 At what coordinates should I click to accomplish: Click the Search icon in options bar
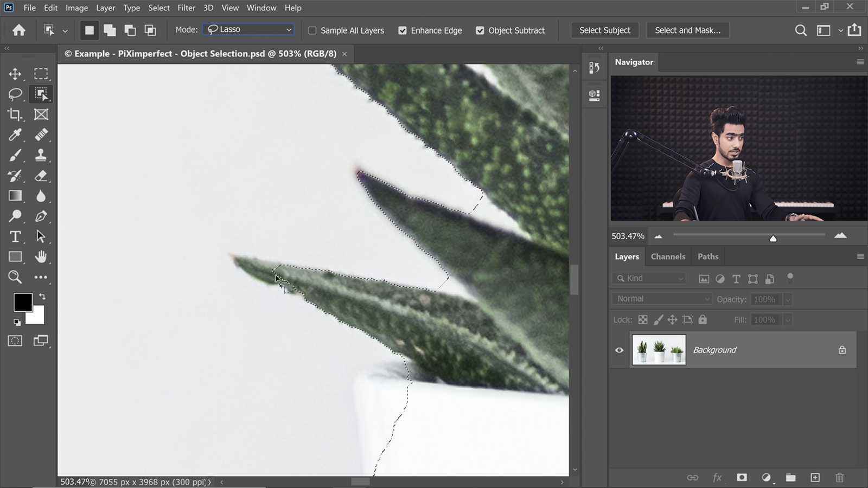coord(801,30)
